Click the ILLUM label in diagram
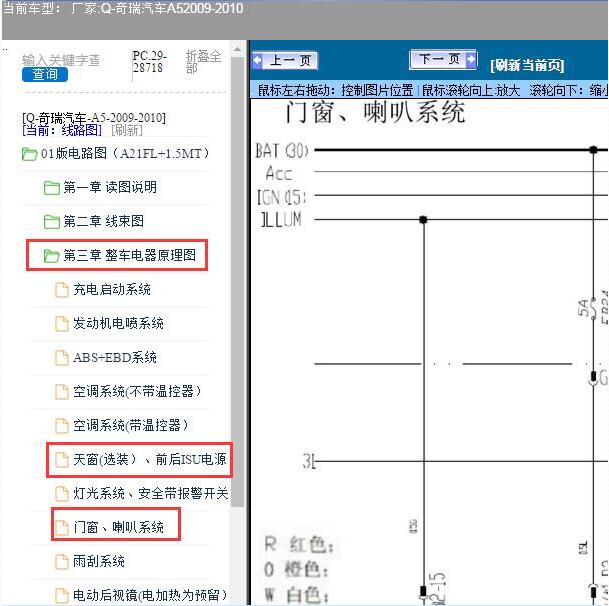The height and width of the screenshot is (606, 609). point(281,220)
